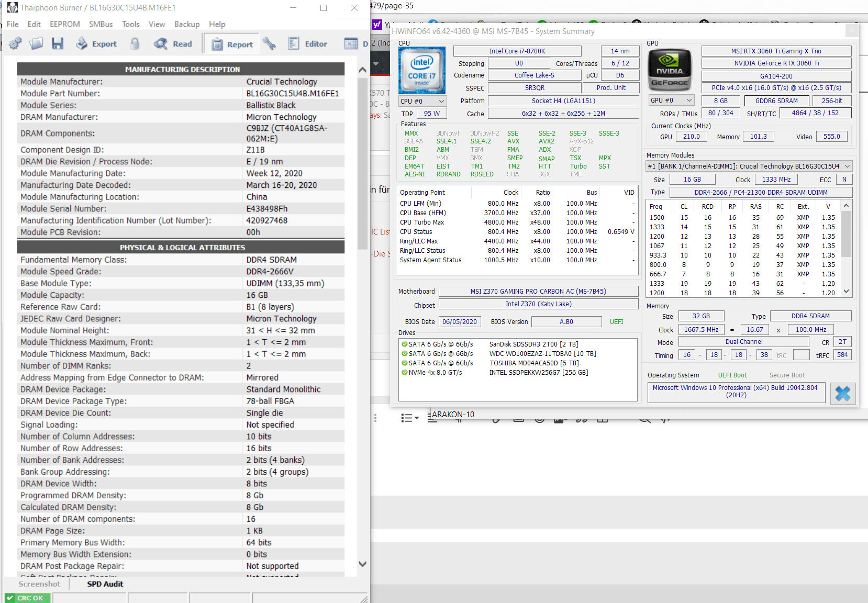This screenshot has height=603, width=868.
Task: Click the report scrollbar up arrow
Action: [362, 70]
